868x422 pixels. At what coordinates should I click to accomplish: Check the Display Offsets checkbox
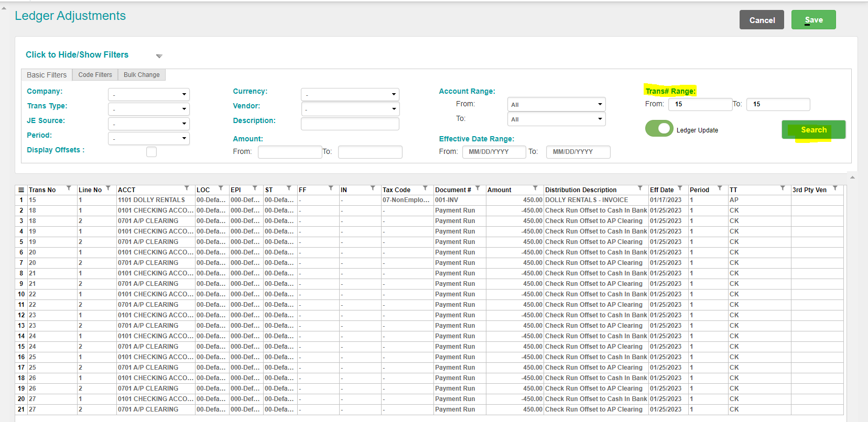pyautogui.click(x=151, y=152)
